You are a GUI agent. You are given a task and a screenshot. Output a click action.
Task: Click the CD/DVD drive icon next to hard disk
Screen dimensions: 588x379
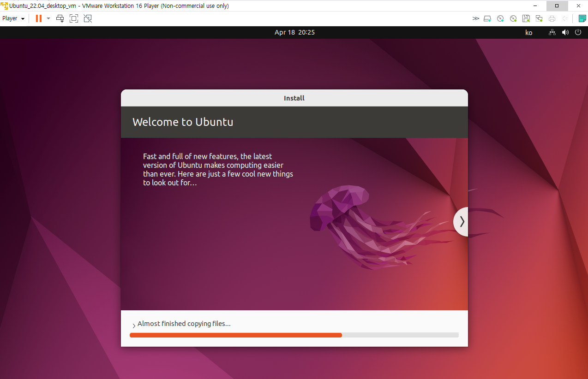click(x=500, y=18)
